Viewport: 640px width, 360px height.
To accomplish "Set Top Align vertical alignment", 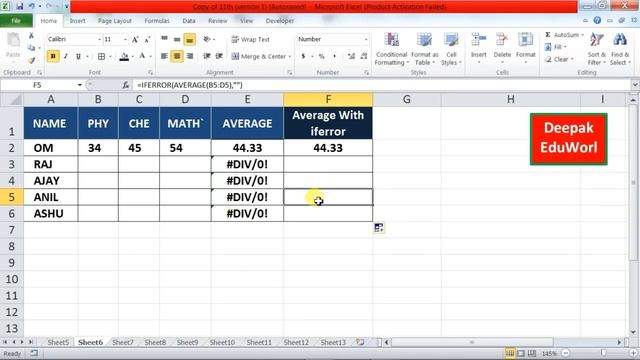I will coord(164,39).
